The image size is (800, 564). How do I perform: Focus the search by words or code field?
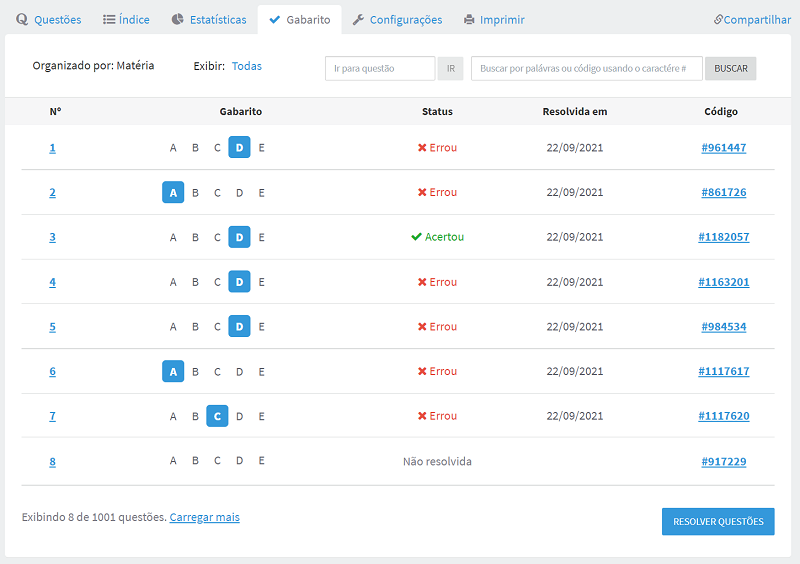[587, 68]
